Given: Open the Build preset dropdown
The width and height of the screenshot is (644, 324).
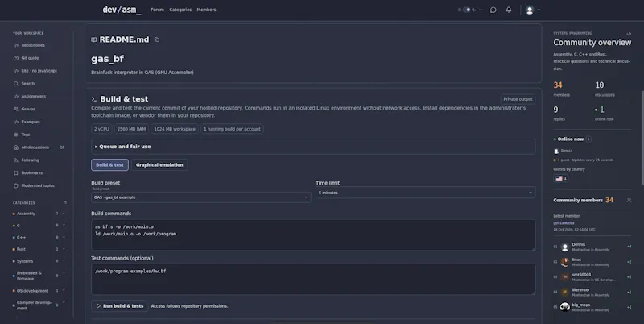Looking at the screenshot, I should point(200,197).
